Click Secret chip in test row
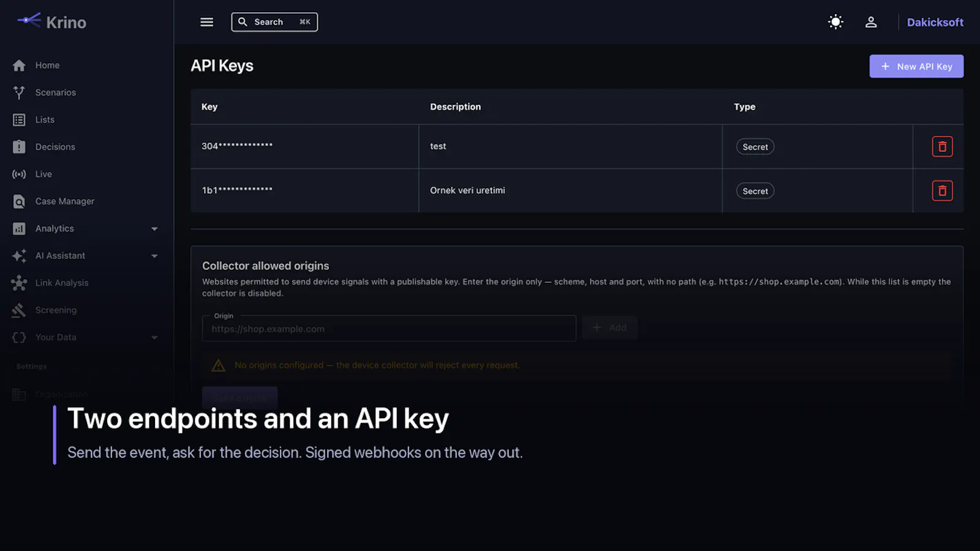The height and width of the screenshot is (551, 980). coord(755,147)
